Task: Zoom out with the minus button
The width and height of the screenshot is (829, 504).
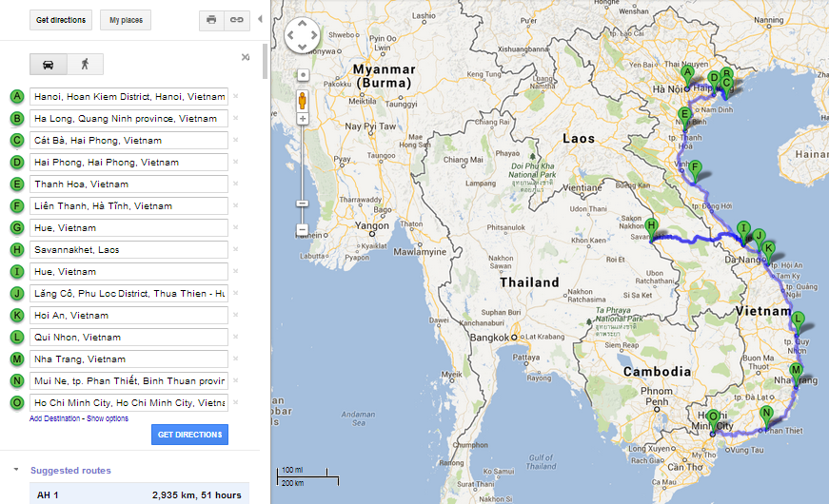Action: point(303,230)
